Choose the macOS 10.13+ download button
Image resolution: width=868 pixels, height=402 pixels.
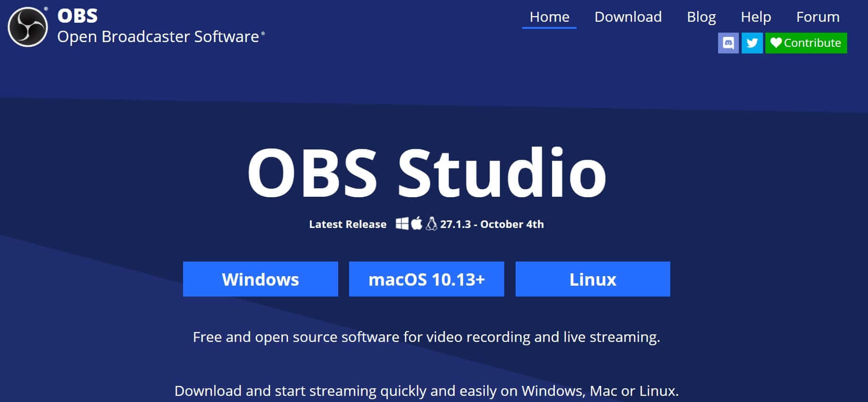(x=426, y=279)
